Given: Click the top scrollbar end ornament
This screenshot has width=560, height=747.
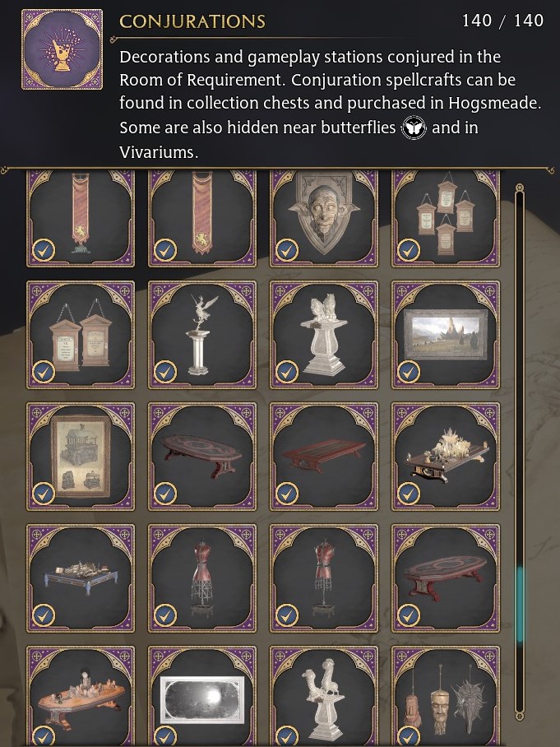Looking at the screenshot, I should click(x=520, y=188).
